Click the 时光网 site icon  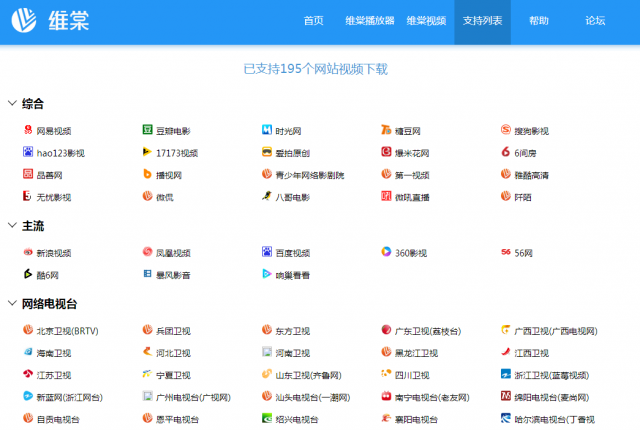(267, 130)
